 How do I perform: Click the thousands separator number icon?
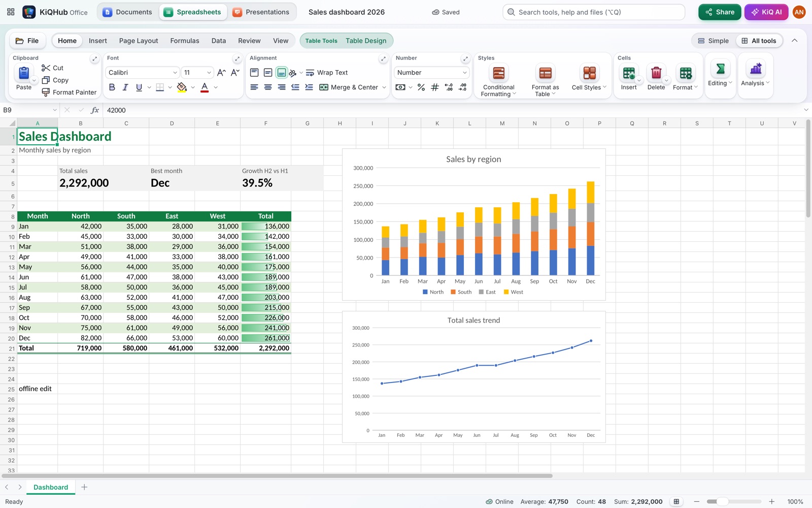435,87
